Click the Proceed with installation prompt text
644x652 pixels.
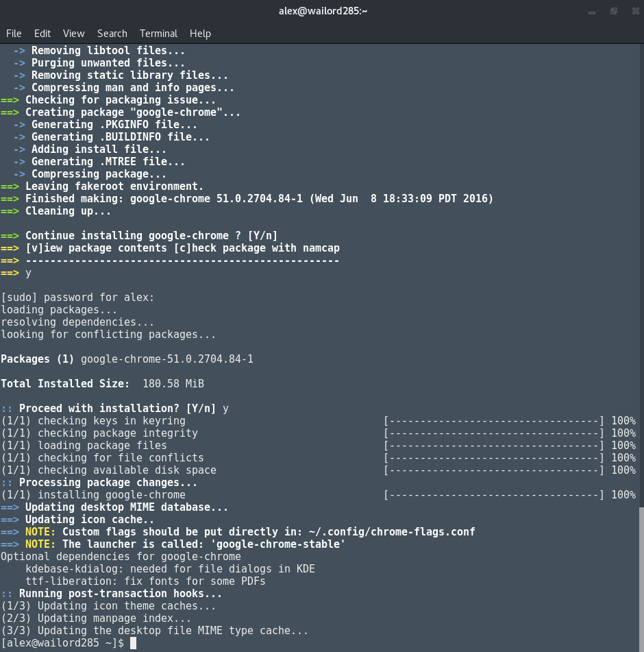(x=110, y=408)
